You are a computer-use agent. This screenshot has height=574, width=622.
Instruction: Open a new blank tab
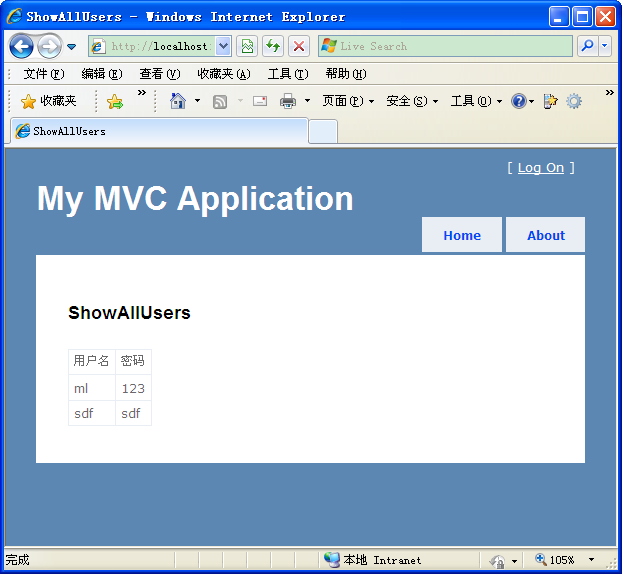323,132
